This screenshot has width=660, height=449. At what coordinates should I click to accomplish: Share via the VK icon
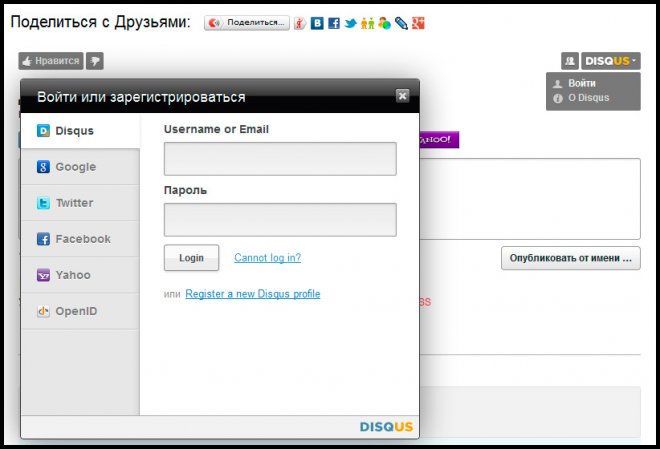pos(317,23)
